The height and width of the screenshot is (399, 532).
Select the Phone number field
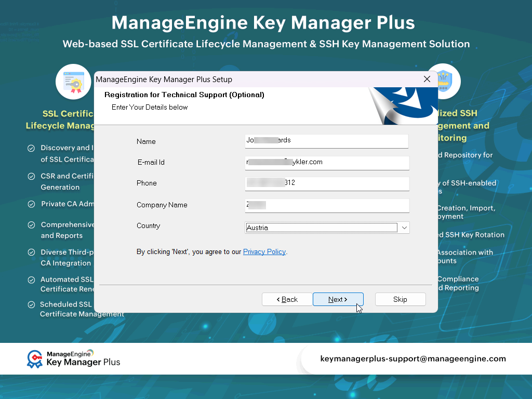coord(327,183)
